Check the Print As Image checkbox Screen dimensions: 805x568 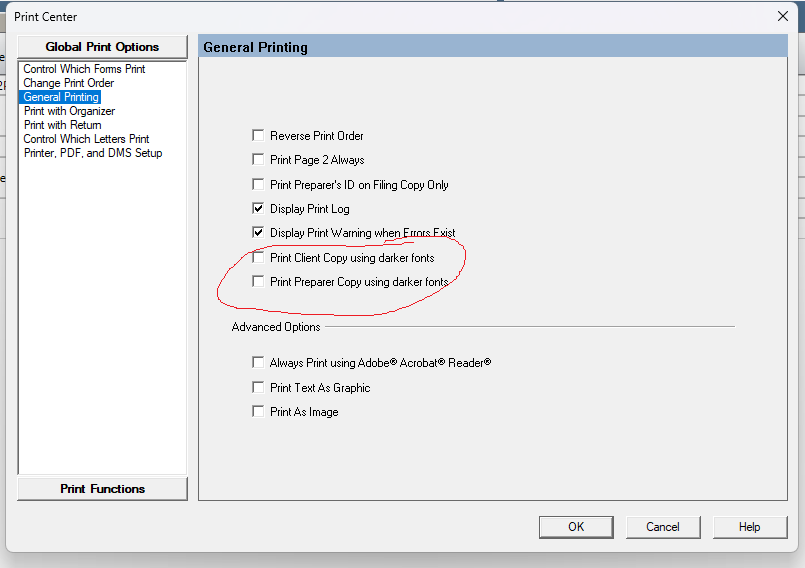pyautogui.click(x=259, y=412)
